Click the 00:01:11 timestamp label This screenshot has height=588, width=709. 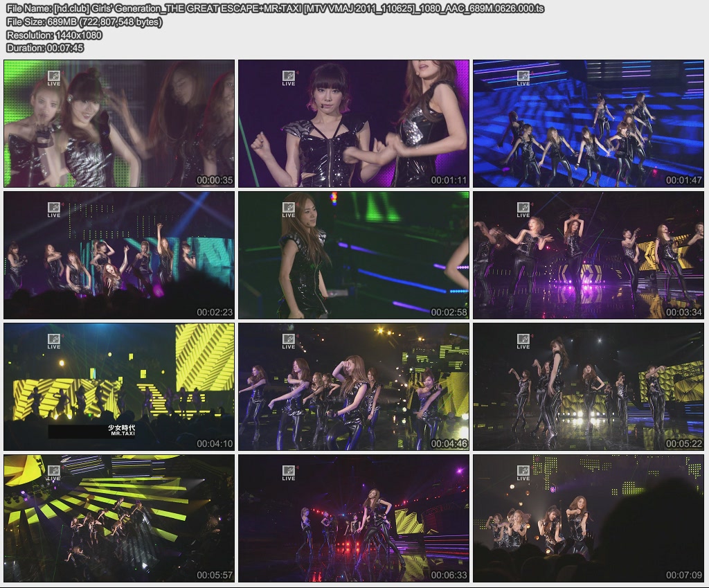[449, 180]
